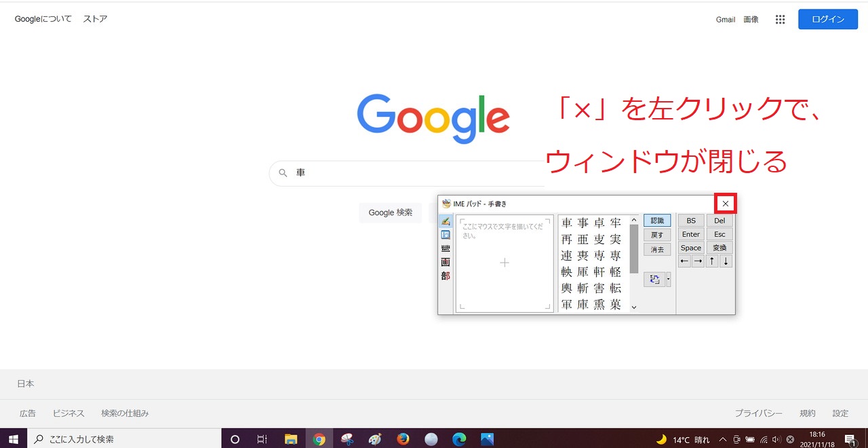Open the Snipping Tool taskbar icon

[x=347, y=439]
